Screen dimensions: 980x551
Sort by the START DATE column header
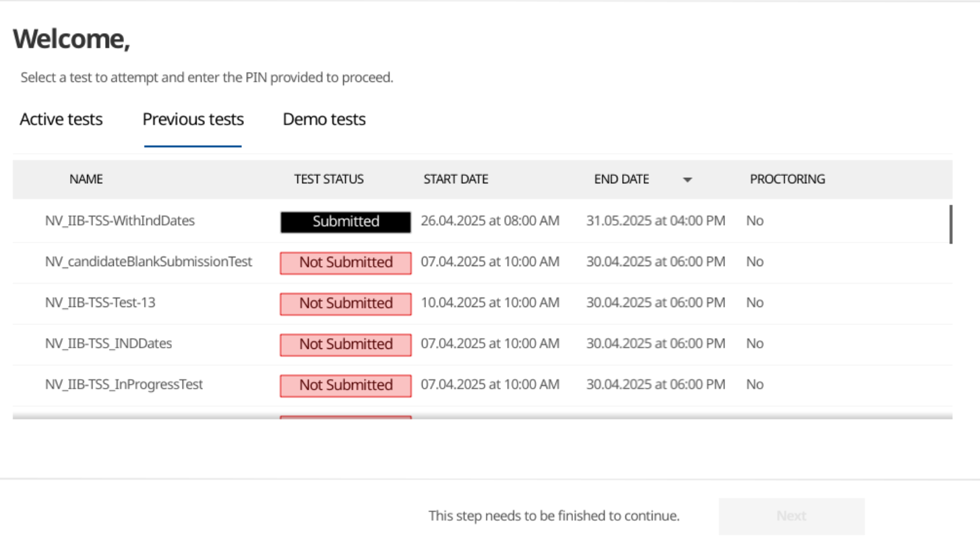point(456,179)
